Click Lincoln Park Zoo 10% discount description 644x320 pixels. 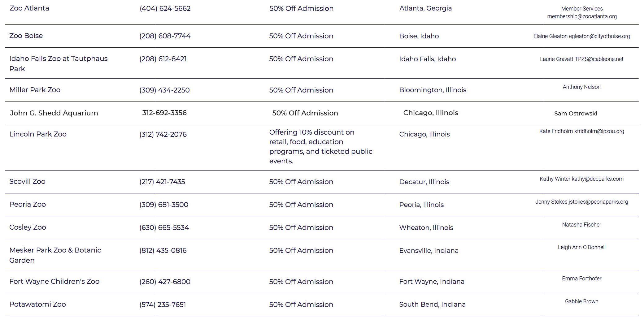(321, 146)
